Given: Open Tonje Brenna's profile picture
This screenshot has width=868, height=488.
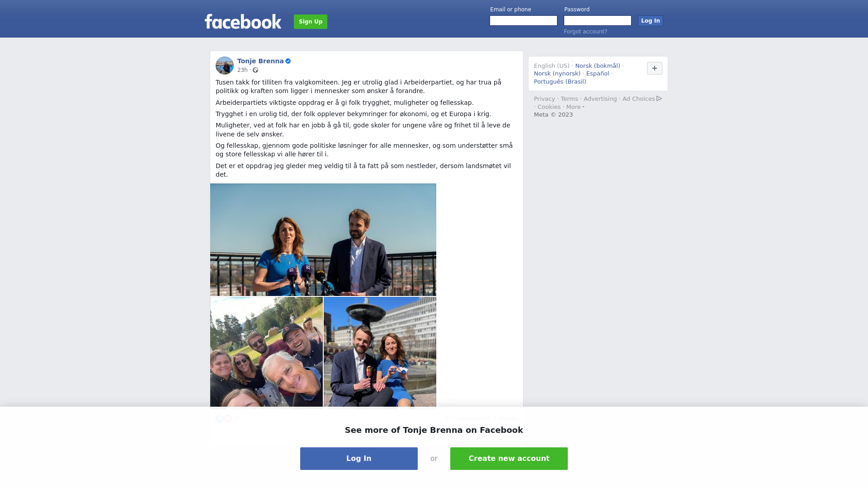Looking at the screenshot, I should click(225, 66).
